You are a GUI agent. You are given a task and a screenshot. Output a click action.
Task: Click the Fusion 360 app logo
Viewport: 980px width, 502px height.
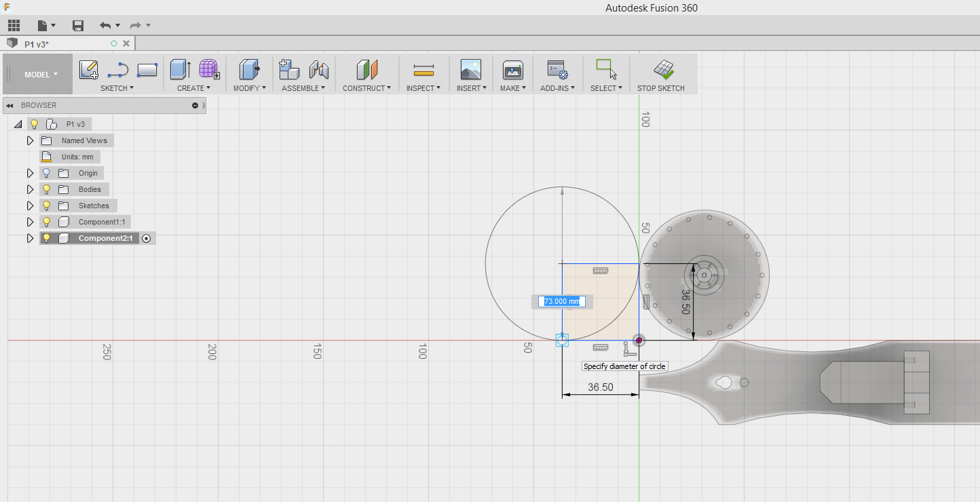coord(7,6)
